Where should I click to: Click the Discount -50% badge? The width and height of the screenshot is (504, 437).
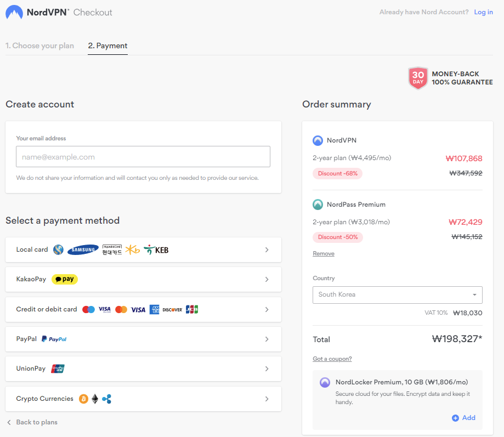(x=338, y=237)
